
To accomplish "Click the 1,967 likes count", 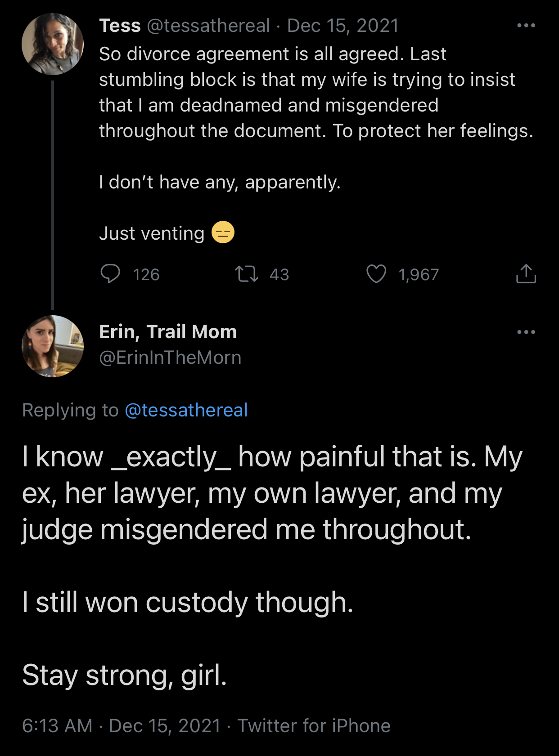I will (419, 274).
